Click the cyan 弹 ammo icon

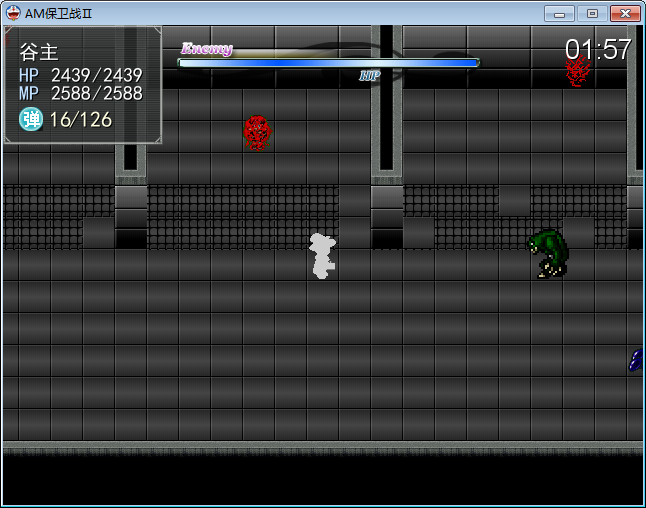pyautogui.click(x=31, y=119)
